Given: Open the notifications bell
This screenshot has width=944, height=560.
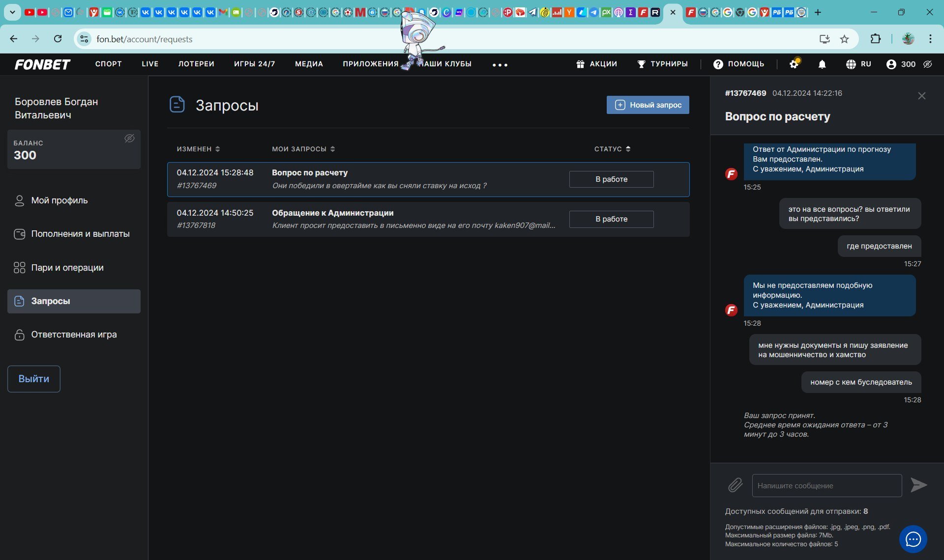Looking at the screenshot, I should tap(822, 64).
